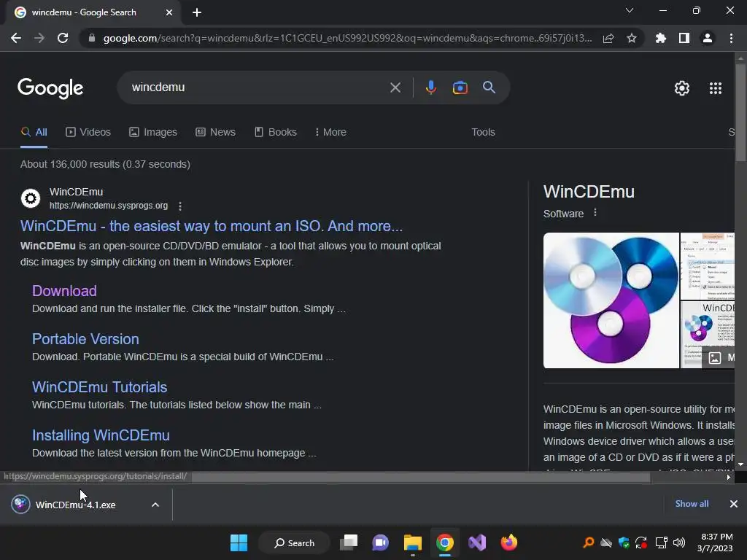Click the Google logo
747x560 pixels.
(50, 88)
